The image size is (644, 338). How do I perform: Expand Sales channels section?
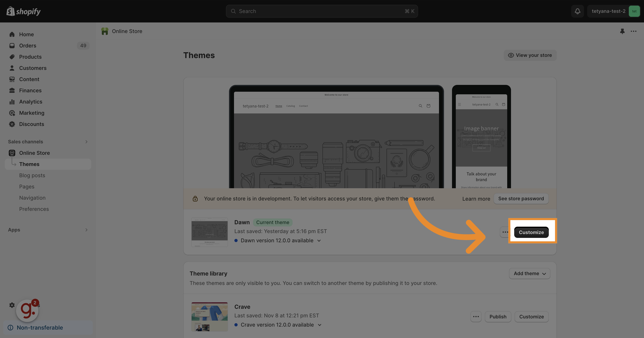pyautogui.click(x=86, y=142)
